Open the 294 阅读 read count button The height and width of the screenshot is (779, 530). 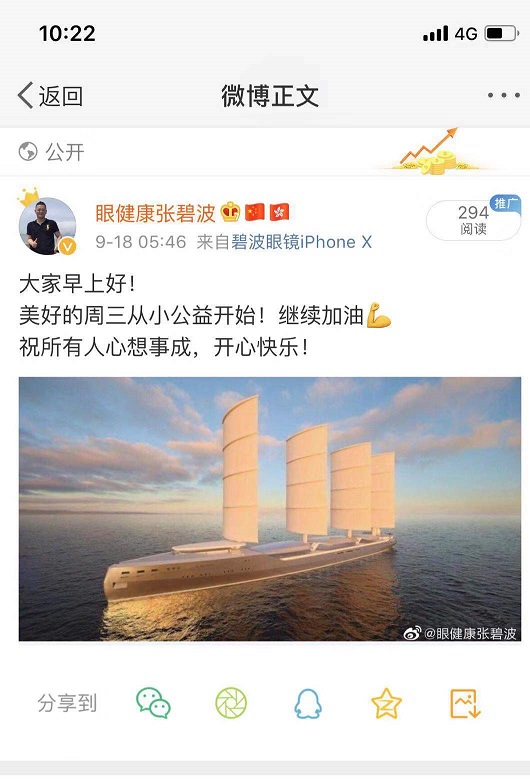pyautogui.click(x=473, y=220)
